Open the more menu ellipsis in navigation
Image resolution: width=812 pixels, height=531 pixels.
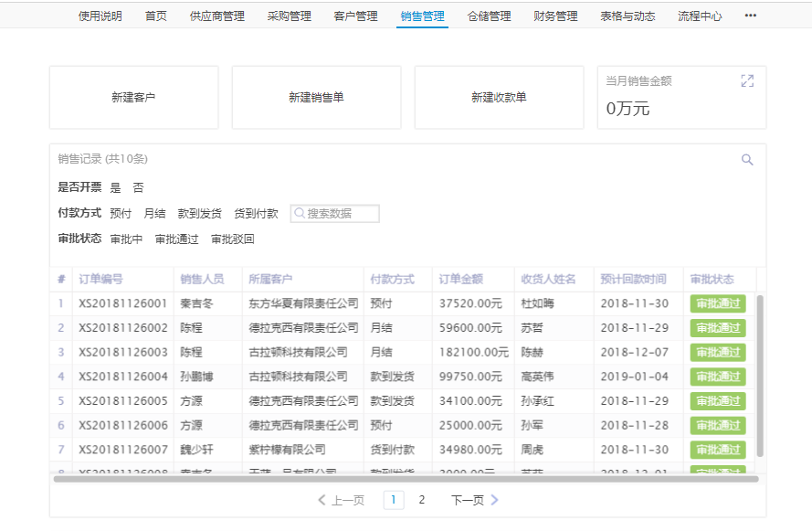coord(751,16)
